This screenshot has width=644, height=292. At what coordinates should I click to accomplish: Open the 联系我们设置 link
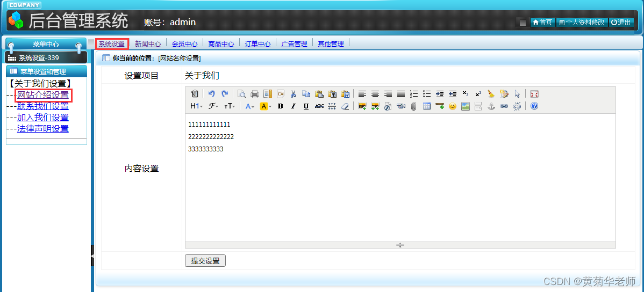42,106
